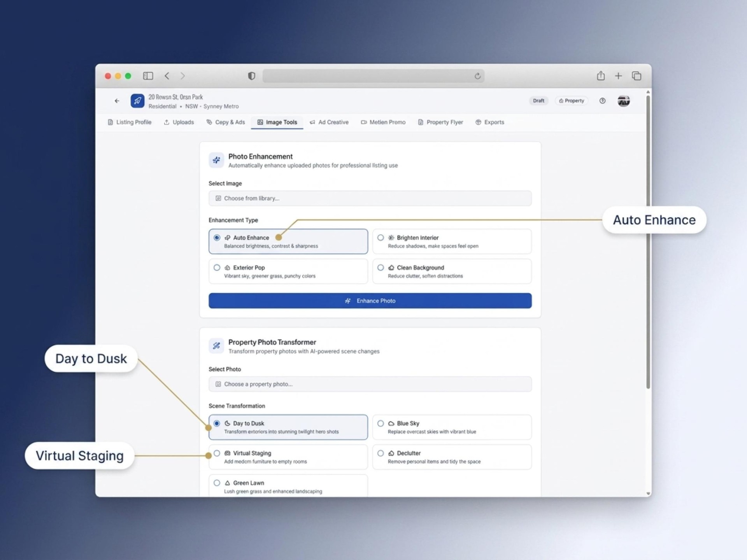The image size is (747, 560).
Task: Choose the Clean Background enhancement
Action: click(452, 271)
